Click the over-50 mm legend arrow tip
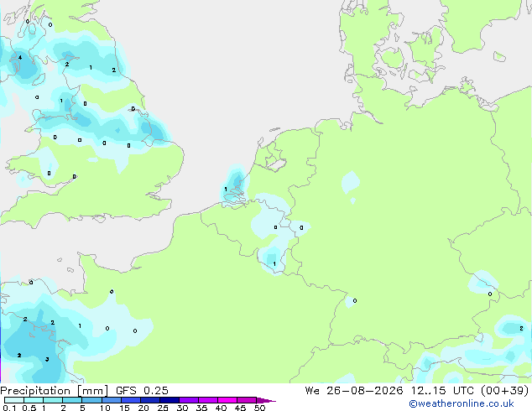Image resolution: width=532 pixels, height=411 pixels. pyautogui.click(x=266, y=400)
